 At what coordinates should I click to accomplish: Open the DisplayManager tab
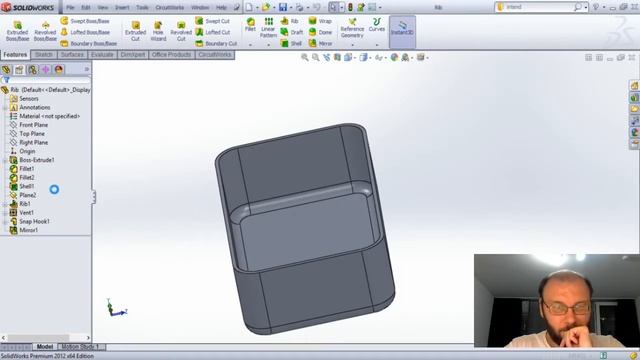click(58, 70)
